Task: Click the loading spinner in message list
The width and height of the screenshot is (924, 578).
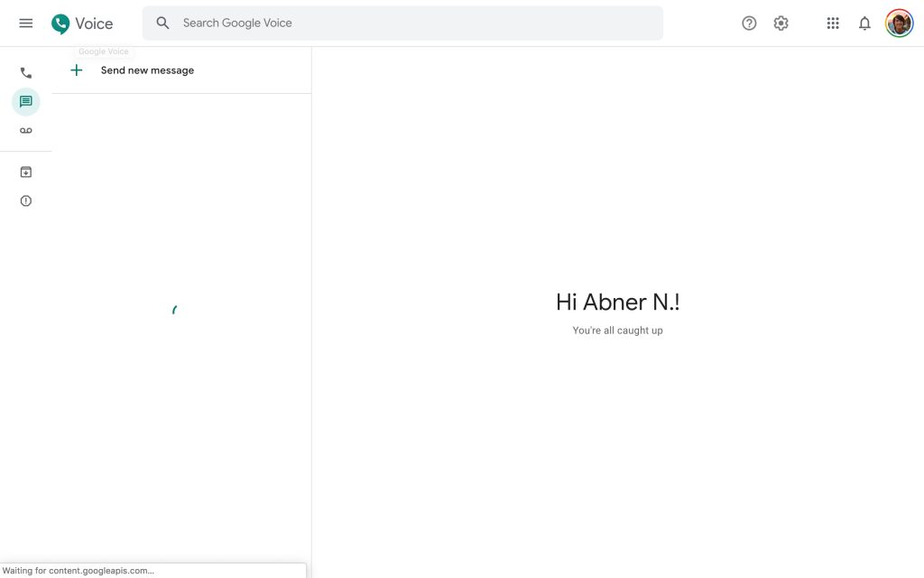Action: 174,310
